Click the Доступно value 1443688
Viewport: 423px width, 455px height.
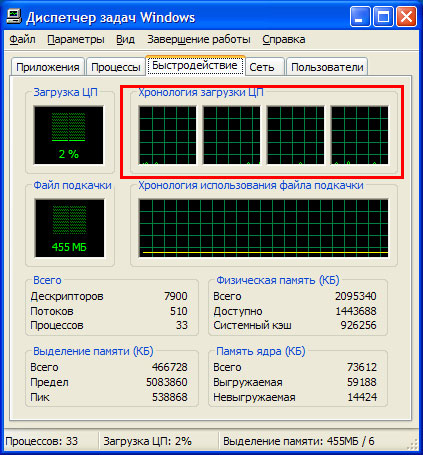click(x=356, y=311)
